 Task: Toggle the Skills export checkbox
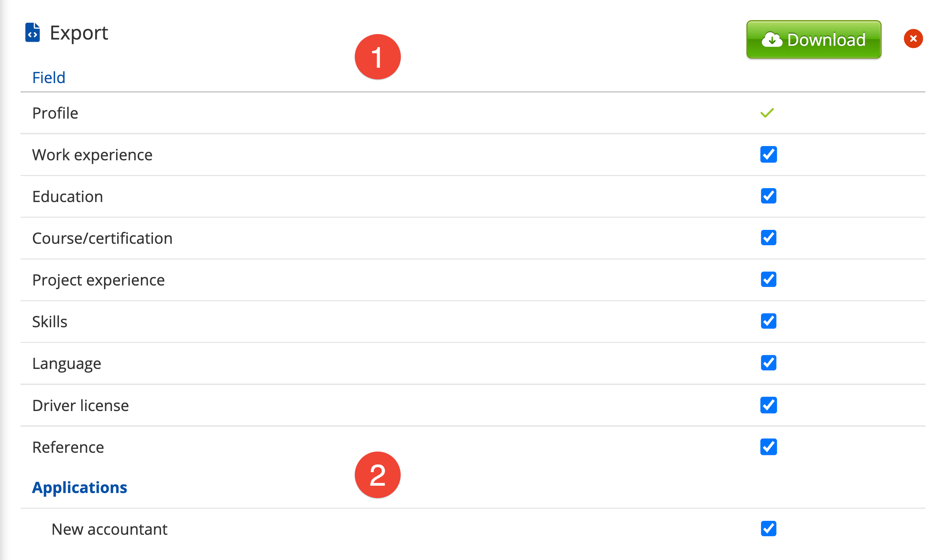(768, 321)
